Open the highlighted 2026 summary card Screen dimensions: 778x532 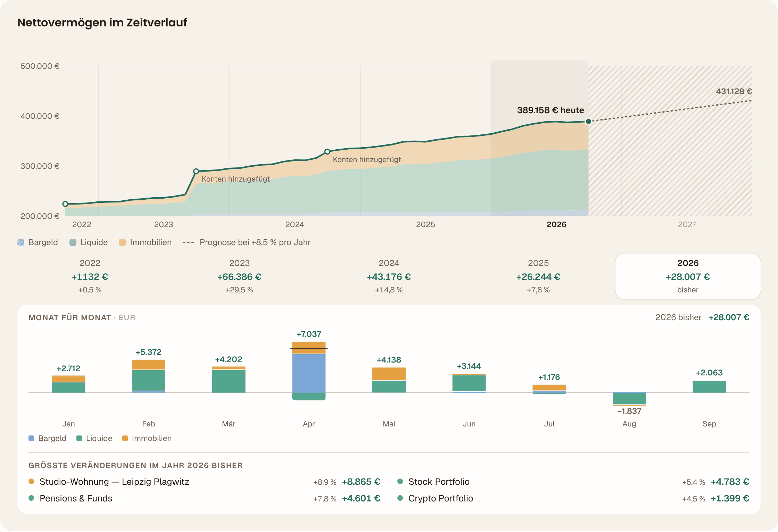click(x=688, y=276)
